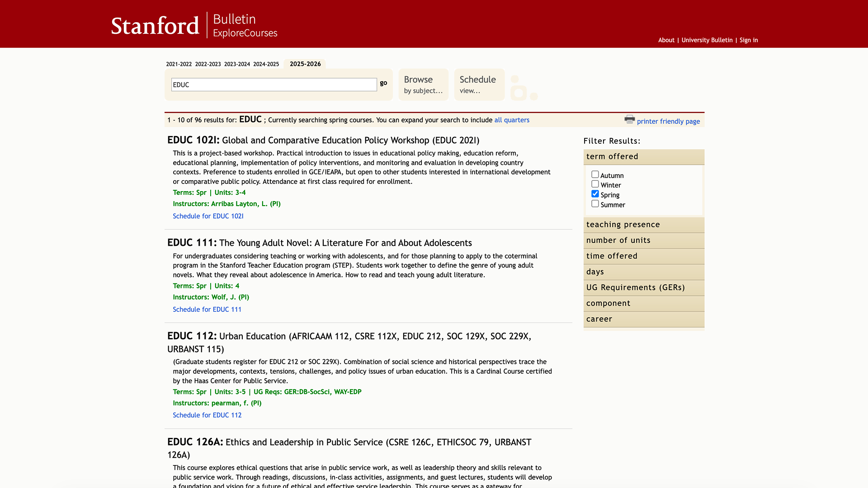This screenshot has width=868, height=488.
Task: Collapse the term offered filter header
Action: pyautogui.click(x=644, y=157)
